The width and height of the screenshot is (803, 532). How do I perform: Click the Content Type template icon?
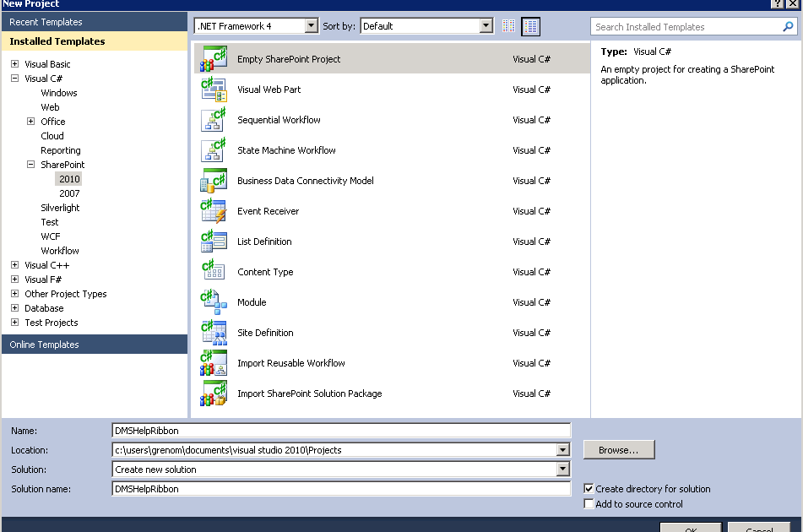[214, 272]
